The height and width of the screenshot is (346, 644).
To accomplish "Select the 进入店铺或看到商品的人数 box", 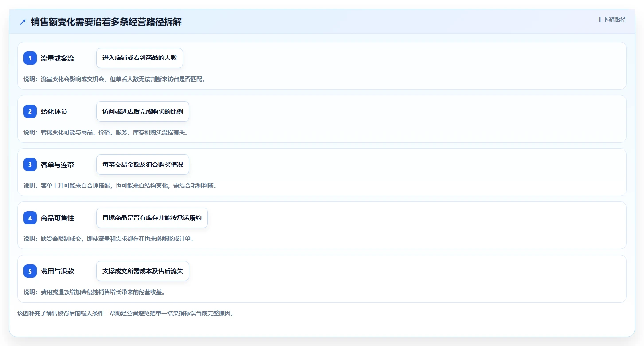I will pyautogui.click(x=140, y=58).
